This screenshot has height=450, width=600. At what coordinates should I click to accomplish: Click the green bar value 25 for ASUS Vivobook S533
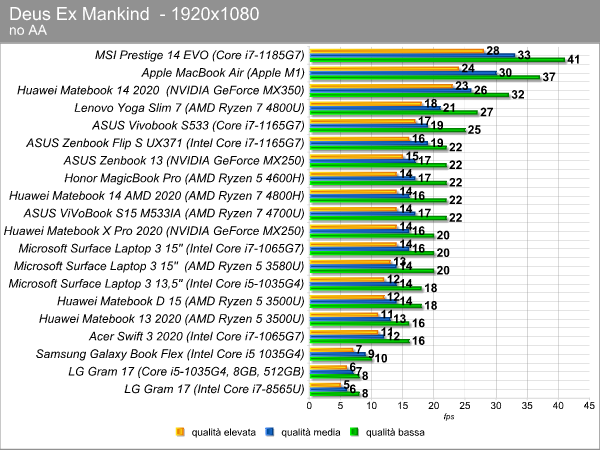point(474,130)
